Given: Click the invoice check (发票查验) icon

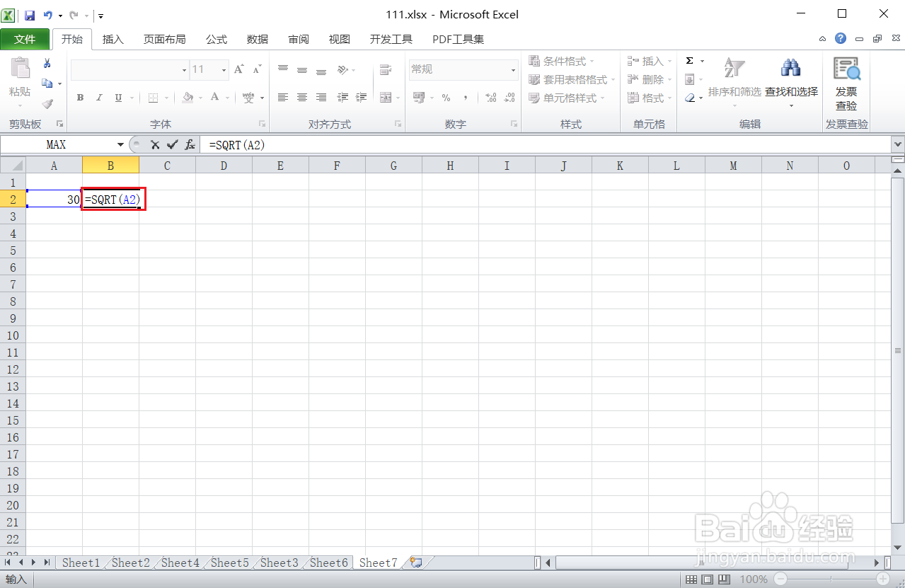Looking at the screenshot, I should (846, 69).
